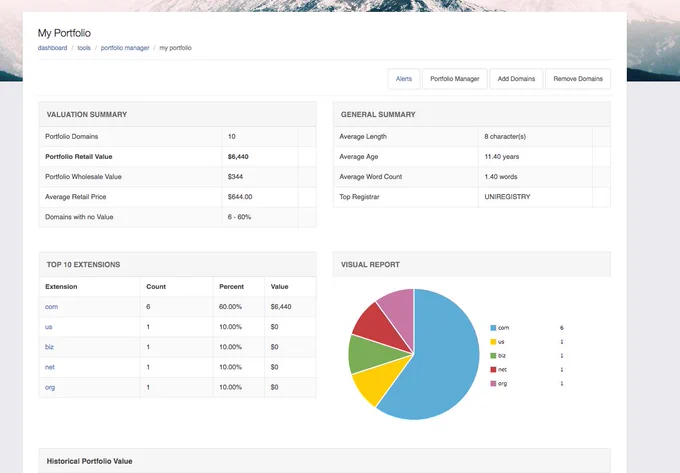The width and height of the screenshot is (680, 473).
Task: Click the $344 wholesale value
Action: click(235, 176)
